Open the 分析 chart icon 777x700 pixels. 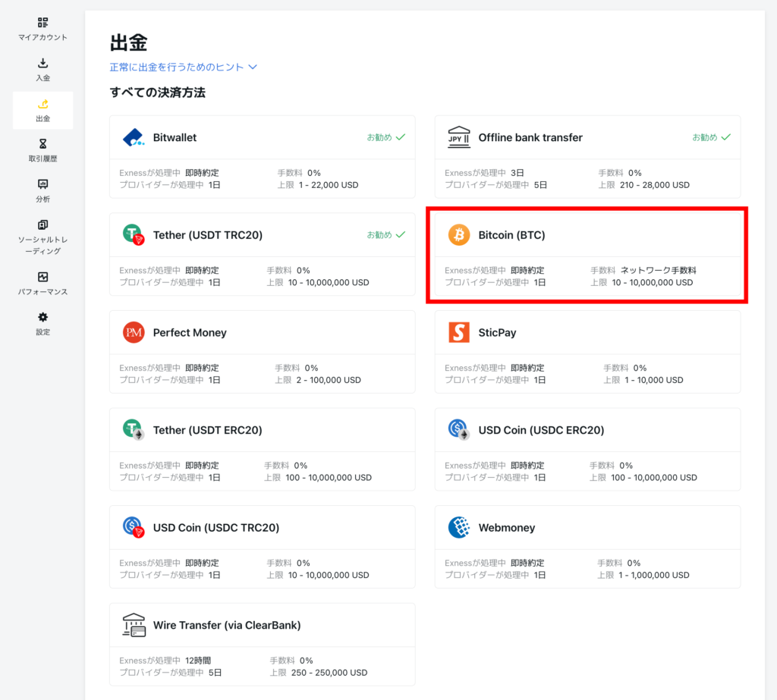[x=42, y=184]
